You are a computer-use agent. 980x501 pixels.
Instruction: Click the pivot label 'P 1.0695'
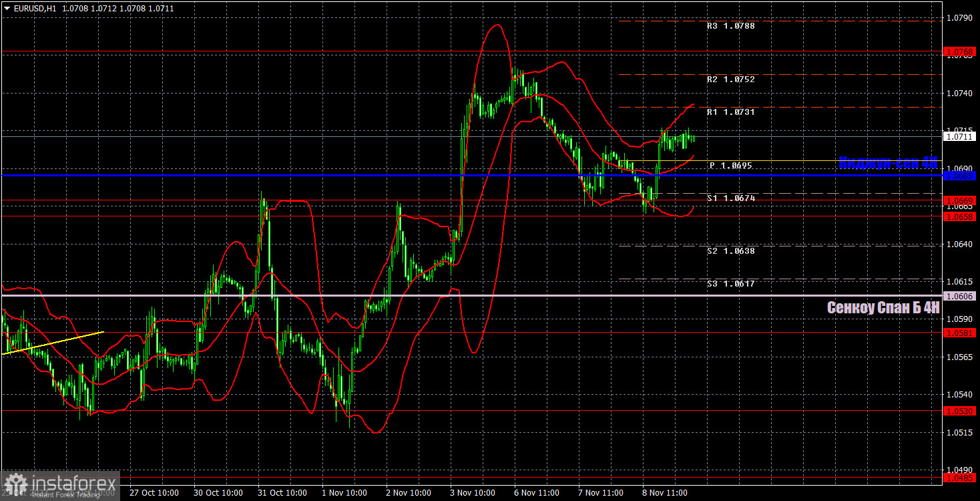tap(731, 165)
